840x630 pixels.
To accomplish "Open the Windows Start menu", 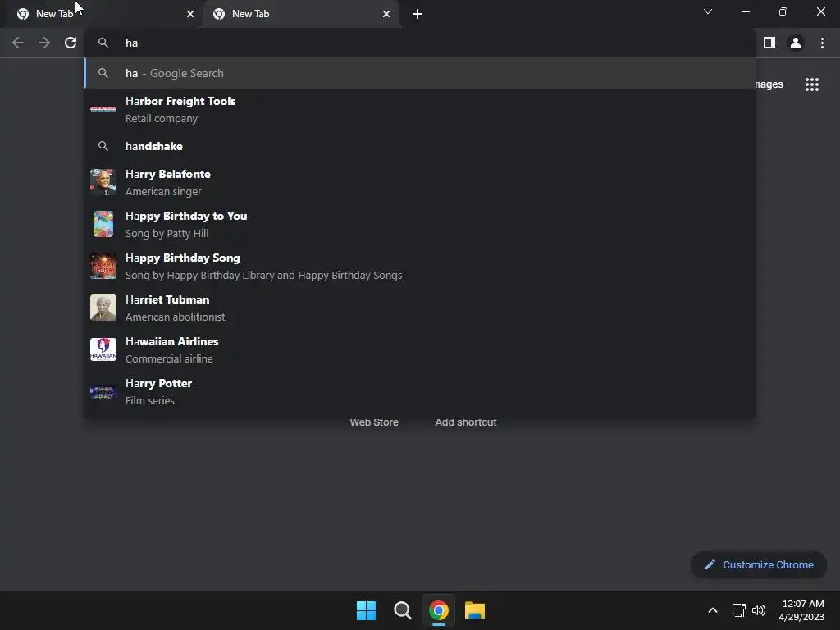I will (367, 610).
